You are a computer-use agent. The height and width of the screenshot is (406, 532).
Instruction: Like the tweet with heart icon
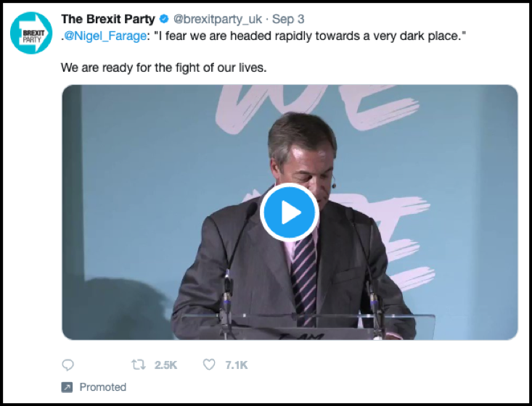pos(209,365)
